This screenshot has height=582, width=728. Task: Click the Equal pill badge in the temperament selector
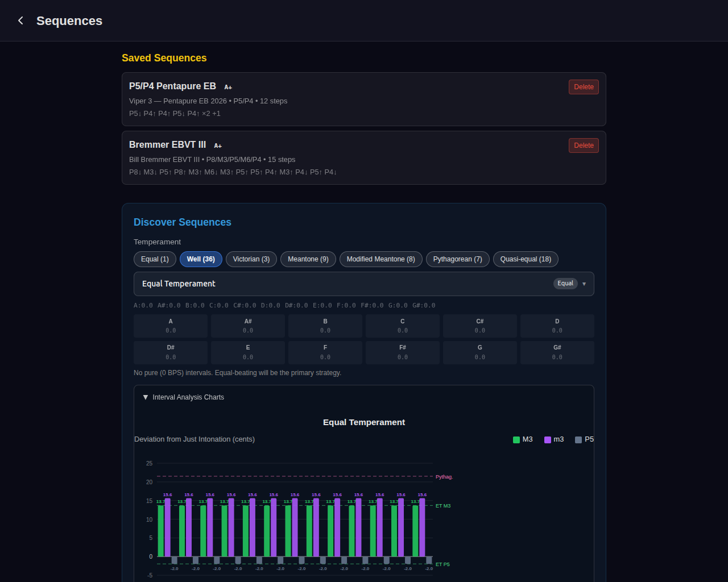point(565,283)
